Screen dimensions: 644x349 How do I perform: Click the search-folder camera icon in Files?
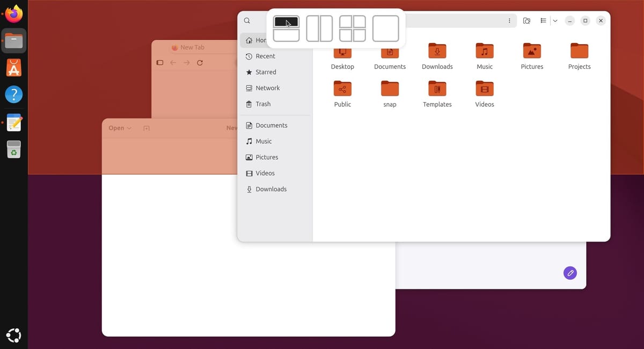[526, 20]
